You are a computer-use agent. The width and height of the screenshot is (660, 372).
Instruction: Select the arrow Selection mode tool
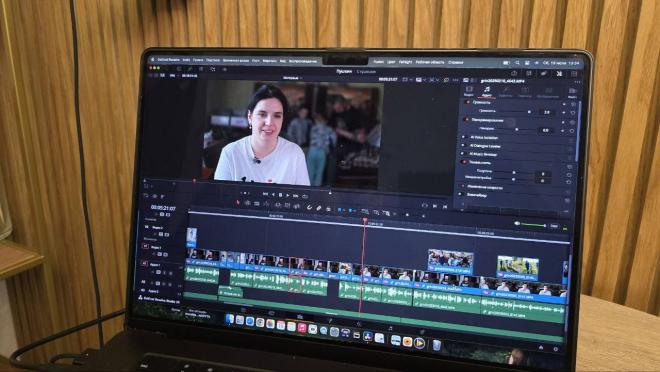click(238, 203)
